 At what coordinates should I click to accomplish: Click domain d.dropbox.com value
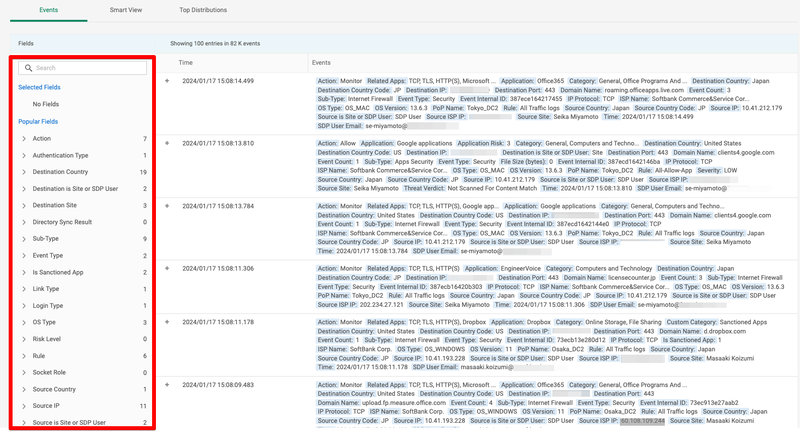point(724,331)
